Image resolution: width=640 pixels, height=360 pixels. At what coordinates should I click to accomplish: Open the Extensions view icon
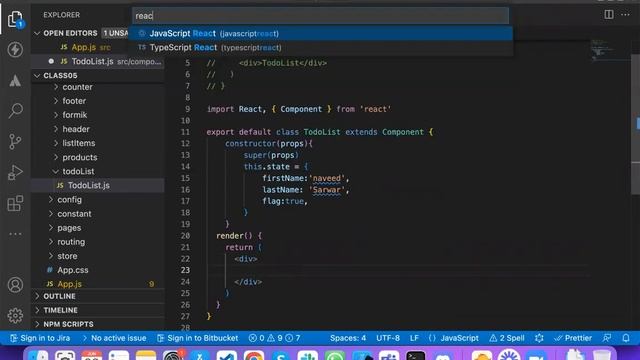click(15, 203)
